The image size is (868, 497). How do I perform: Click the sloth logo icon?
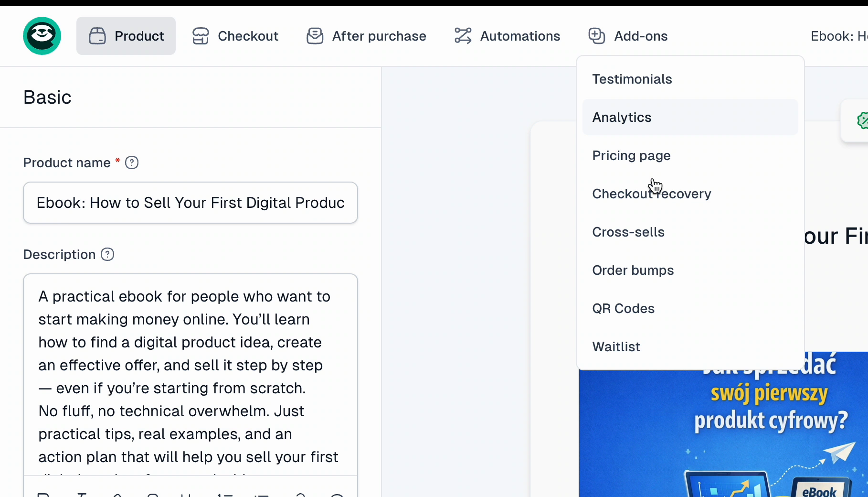coord(42,36)
